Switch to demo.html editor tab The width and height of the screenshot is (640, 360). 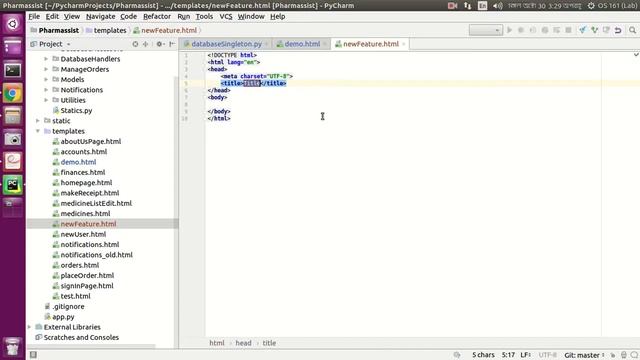(302, 44)
